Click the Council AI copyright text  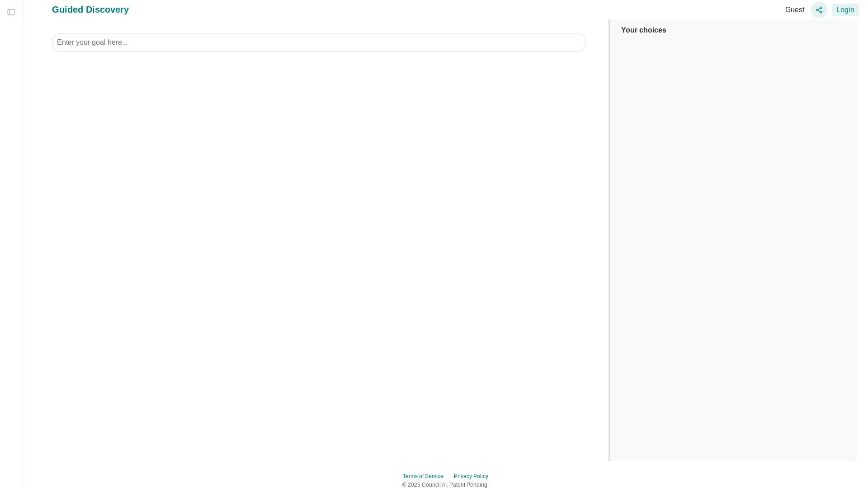445,485
